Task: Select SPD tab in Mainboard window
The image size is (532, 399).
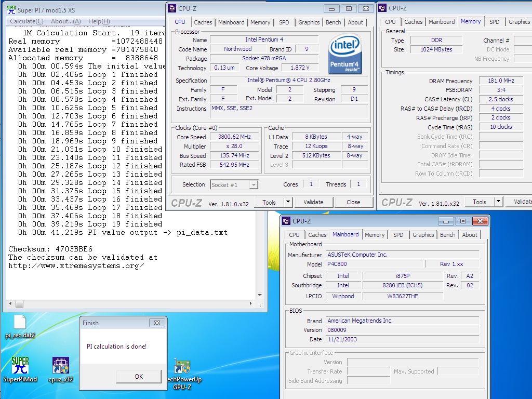Action: click(398, 235)
